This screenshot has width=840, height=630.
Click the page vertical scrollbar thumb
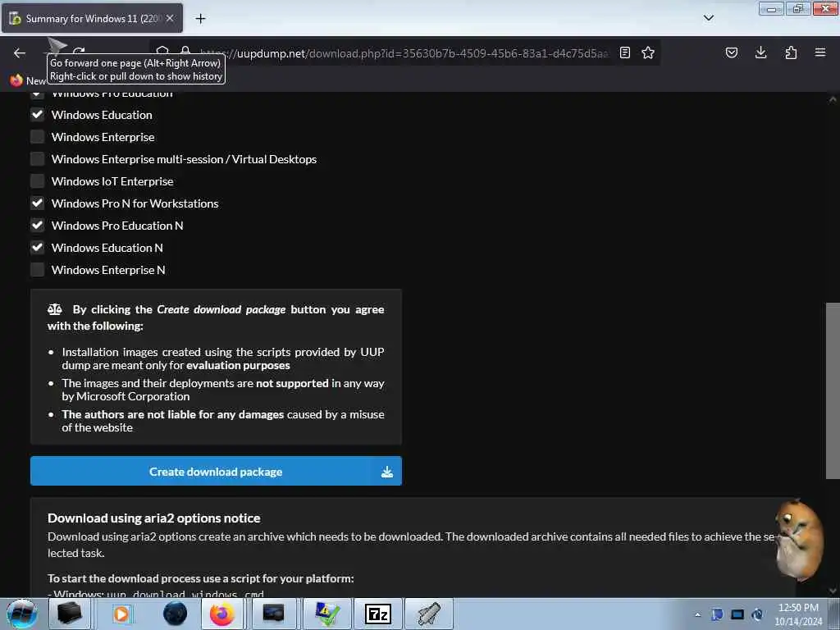833,390
